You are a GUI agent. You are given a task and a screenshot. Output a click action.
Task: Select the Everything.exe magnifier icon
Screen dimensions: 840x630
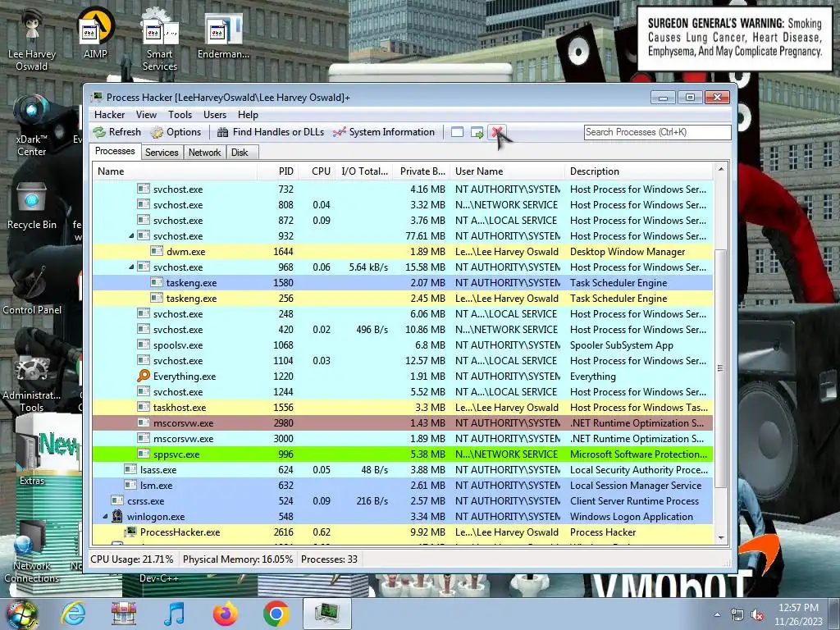coord(144,376)
